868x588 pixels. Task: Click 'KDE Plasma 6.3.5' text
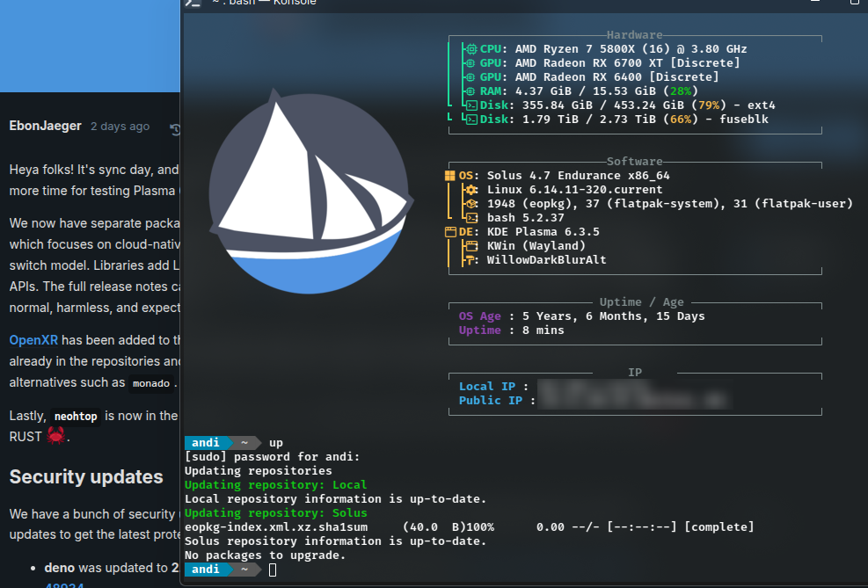pos(543,232)
